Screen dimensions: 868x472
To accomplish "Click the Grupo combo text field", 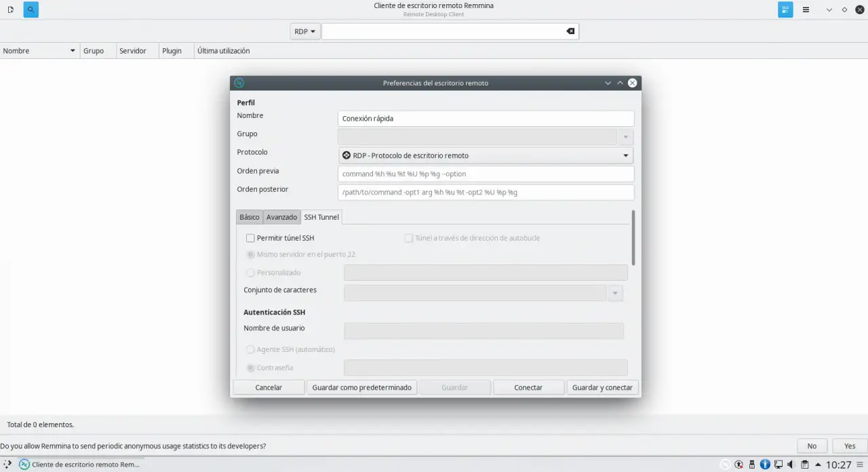I will (x=477, y=137).
